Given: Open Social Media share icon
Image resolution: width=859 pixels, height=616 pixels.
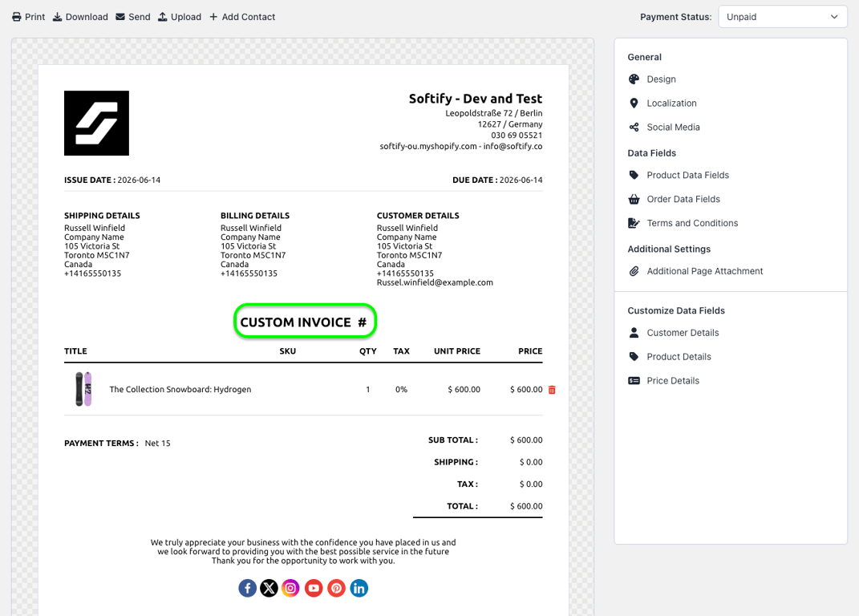Looking at the screenshot, I should point(634,128).
